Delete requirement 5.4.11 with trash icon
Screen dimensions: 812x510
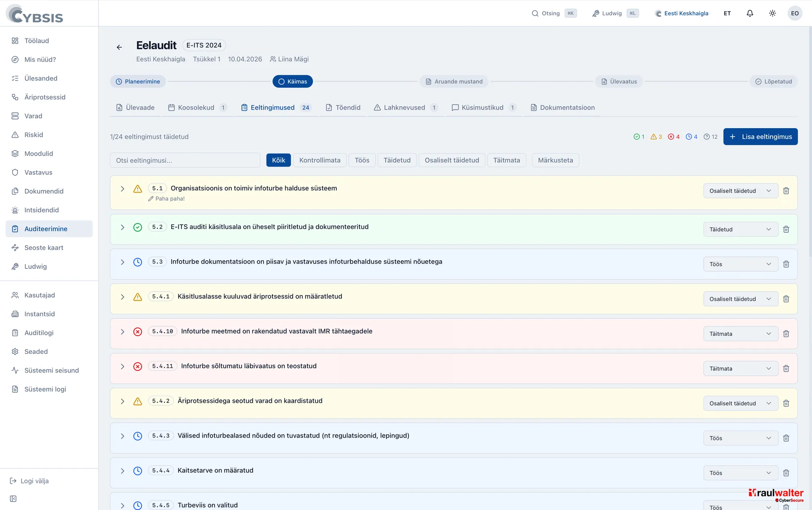click(786, 369)
